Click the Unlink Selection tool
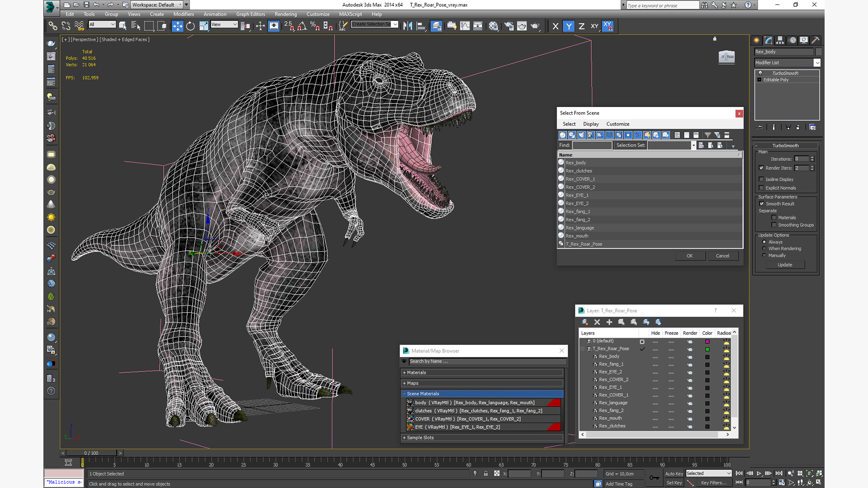This screenshot has height=488, width=868. (66, 26)
